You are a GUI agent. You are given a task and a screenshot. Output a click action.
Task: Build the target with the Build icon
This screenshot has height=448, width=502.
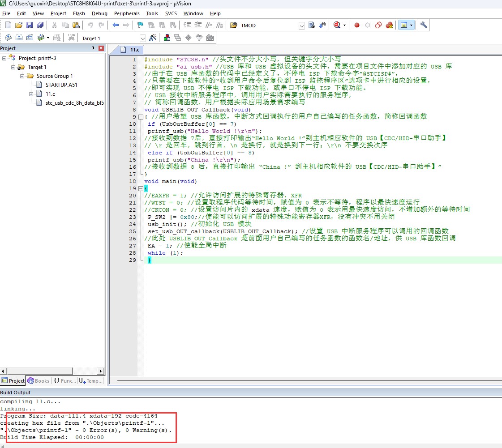pyautogui.click(x=19, y=38)
